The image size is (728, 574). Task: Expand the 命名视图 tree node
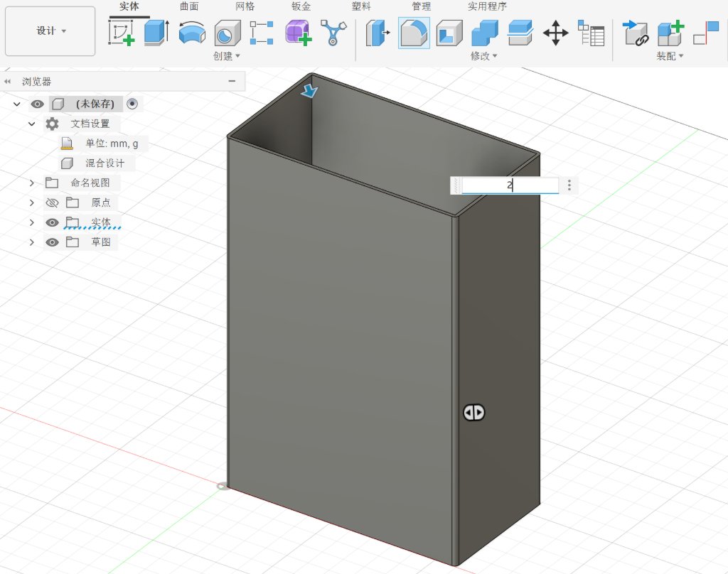pos(31,183)
